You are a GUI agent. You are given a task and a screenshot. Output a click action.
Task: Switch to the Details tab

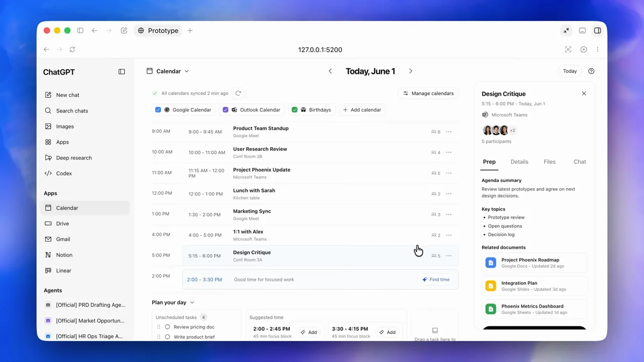coord(519,162)
